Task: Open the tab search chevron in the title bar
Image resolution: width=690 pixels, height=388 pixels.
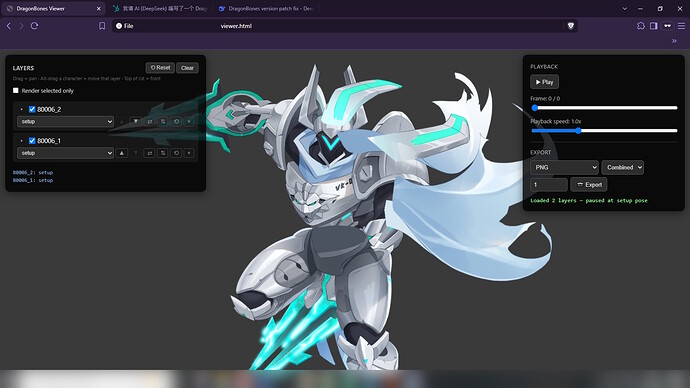Action: coord(624,8)
